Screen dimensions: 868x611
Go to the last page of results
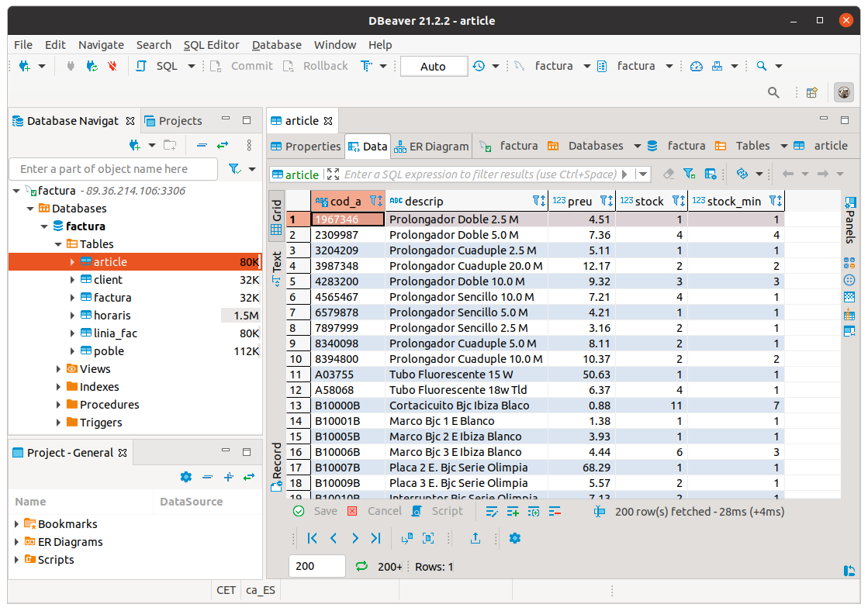[376, 538]
